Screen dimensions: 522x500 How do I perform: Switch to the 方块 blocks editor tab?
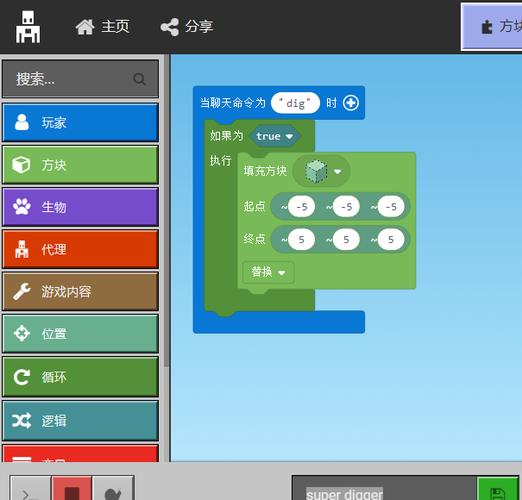pos(492,27)
